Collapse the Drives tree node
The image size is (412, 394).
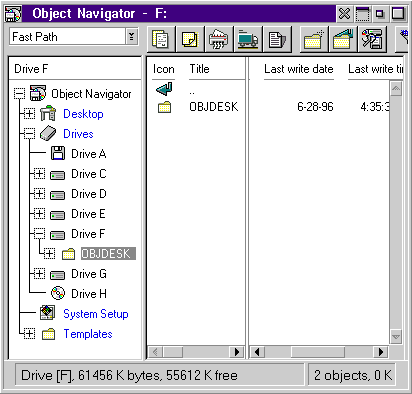(x=29, y=134)
